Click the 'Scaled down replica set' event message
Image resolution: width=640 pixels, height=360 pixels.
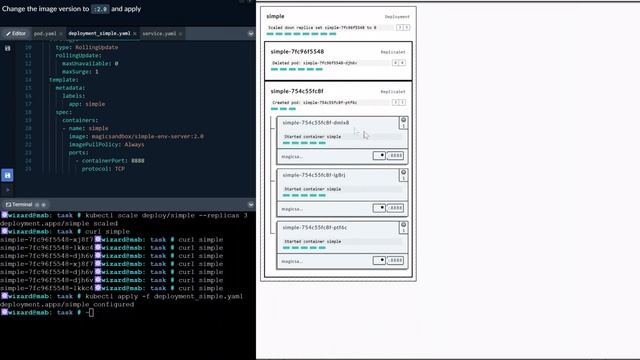(322, 28)
